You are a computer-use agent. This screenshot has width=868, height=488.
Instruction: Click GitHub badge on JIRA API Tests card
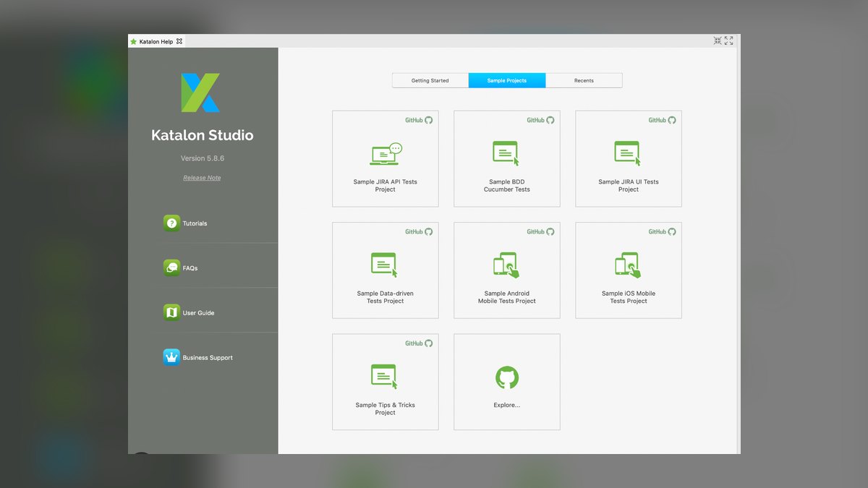(419, 120)
